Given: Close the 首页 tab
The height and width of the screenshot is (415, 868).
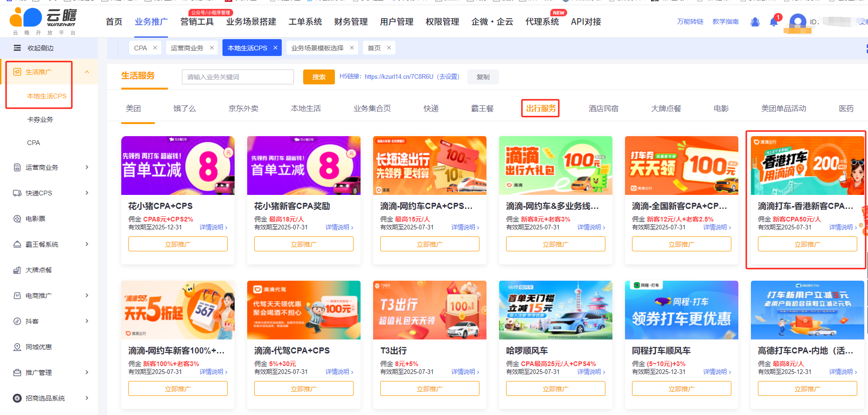Looking at the screenshot, I should tap(389, 48).
